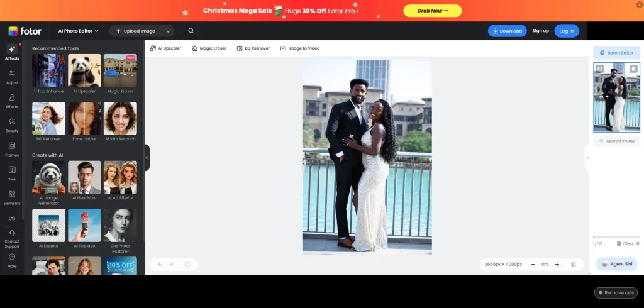The height and width of the screenshot is (308, 644).
Task: Expand the Upload Image dropdown arrow
Action: tap(168, 31)
